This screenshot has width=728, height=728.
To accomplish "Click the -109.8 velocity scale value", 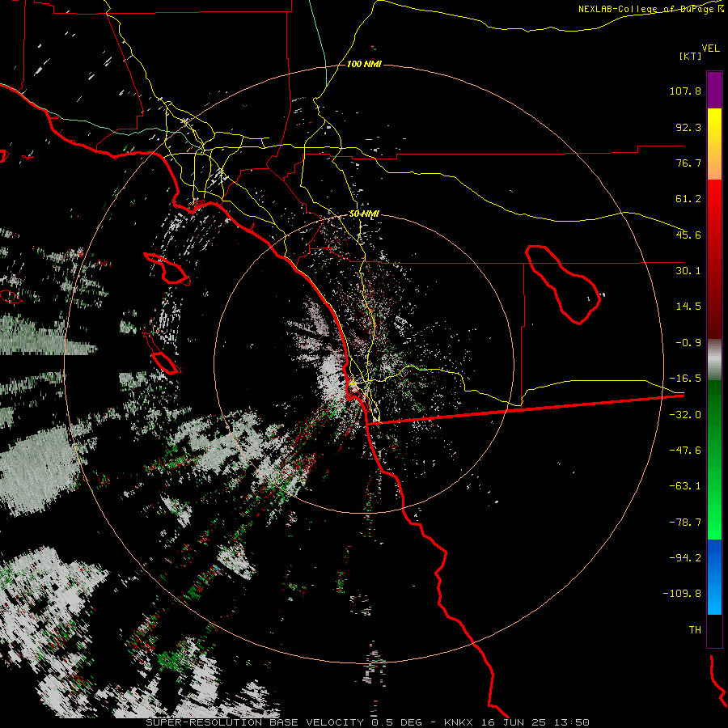I will pyautogui.click(x=682, y=594).
